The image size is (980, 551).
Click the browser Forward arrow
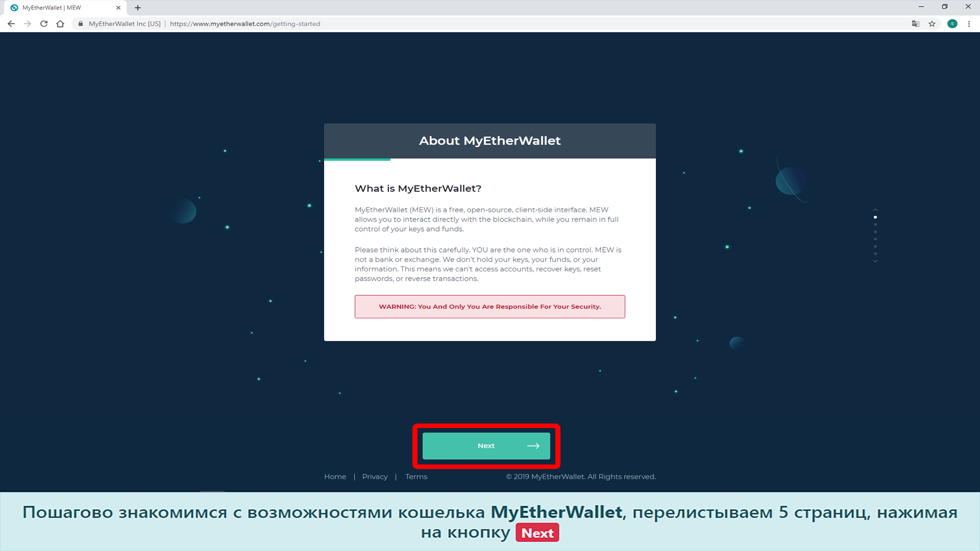tap(28, 24)
